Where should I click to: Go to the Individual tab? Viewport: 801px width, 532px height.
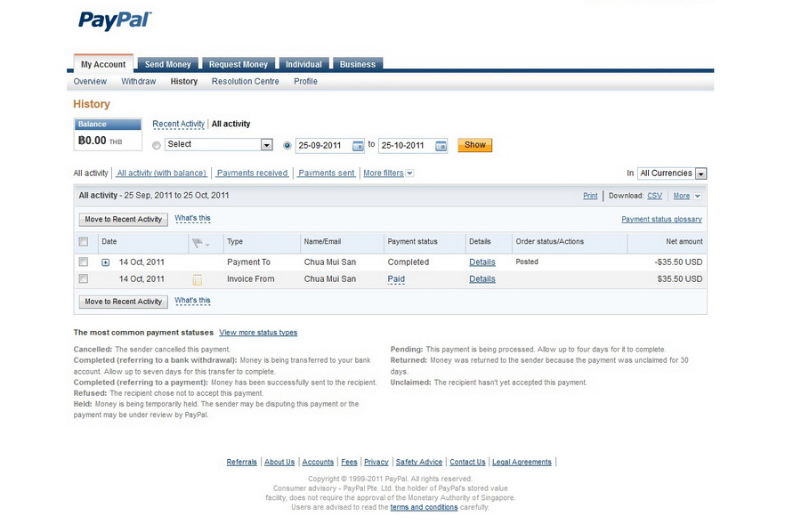[x=303, y=64]
